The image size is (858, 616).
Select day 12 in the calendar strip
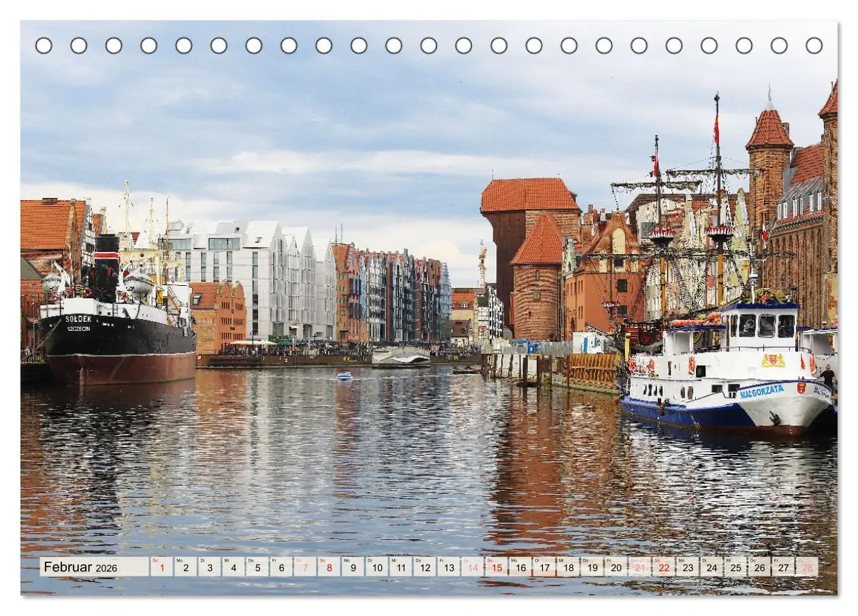click(424, 567)
